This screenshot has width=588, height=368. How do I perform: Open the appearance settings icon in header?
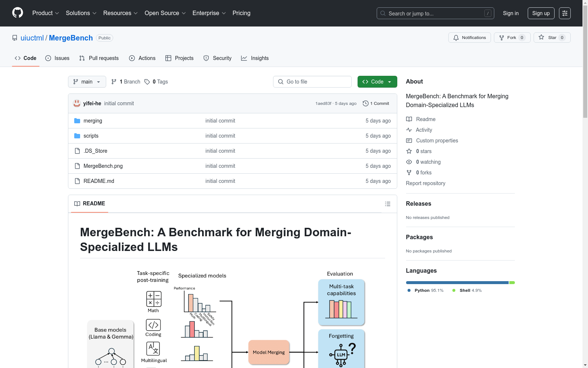(x=565, y=13)
